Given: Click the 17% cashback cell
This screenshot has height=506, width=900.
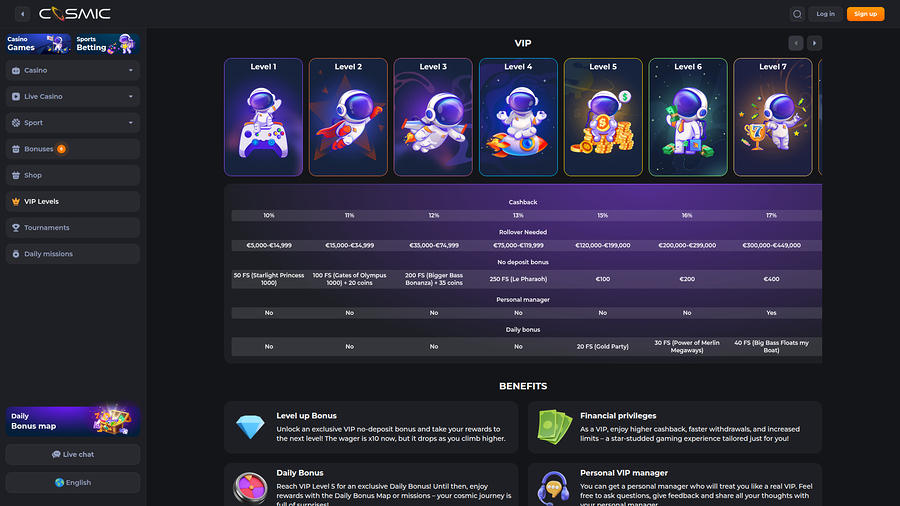Looking at the screenshot, I should (x=771, y=216).
